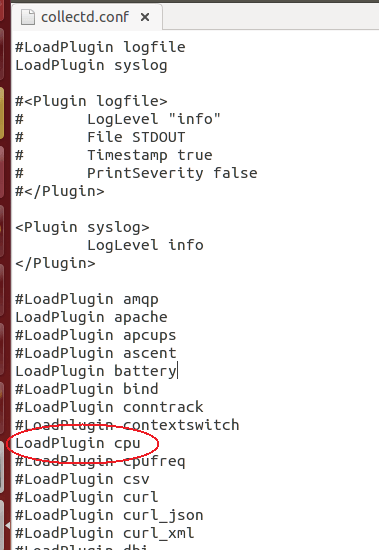This screenshot has height=550, width=379.
Task: Click the 'File STDOUT' text
Action: tap(136, 137)
